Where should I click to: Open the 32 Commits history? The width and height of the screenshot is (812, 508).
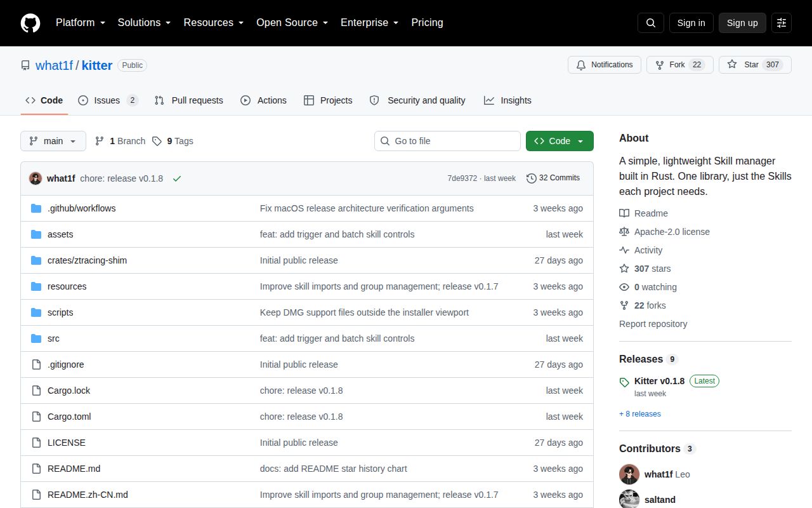click(x=553, y=178)
